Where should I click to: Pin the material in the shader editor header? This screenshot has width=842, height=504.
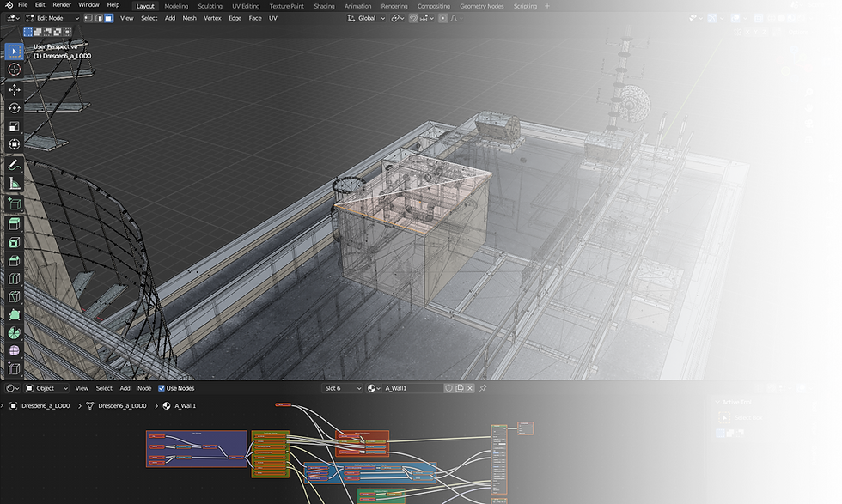click(482, 387)
